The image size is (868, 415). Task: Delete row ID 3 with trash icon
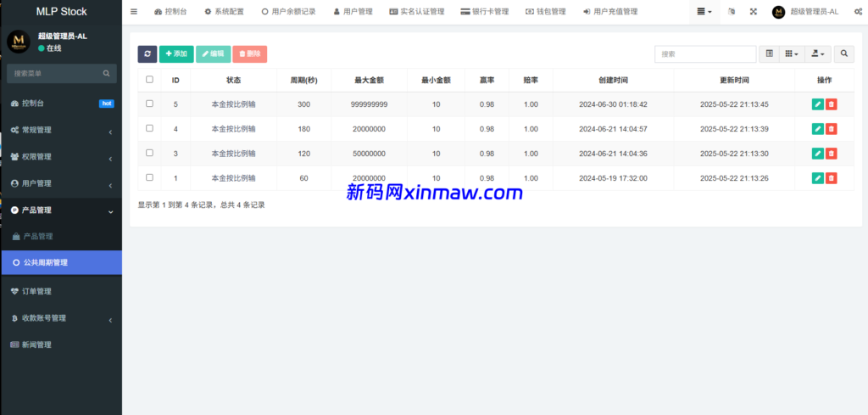pos(831,154)
